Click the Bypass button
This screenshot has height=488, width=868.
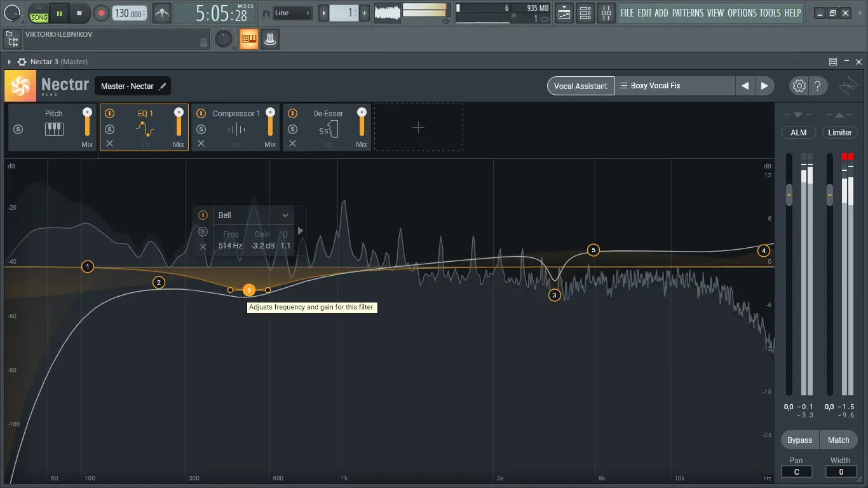click(x=800, y=440)
